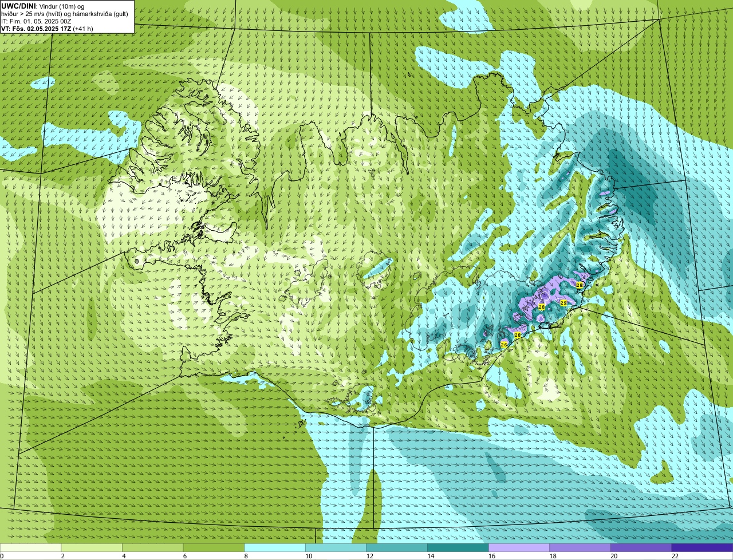Click the legend tick label 20

point(614,556)
